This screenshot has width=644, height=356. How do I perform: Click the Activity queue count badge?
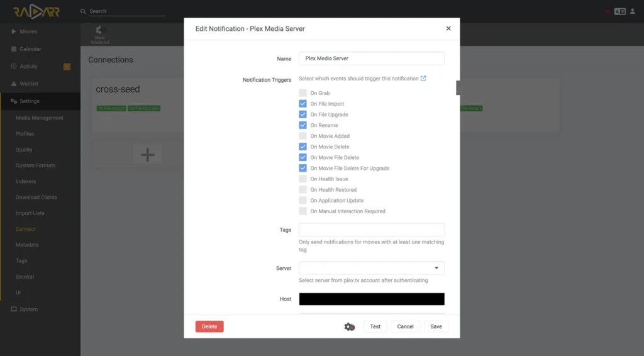pos(67,67)
